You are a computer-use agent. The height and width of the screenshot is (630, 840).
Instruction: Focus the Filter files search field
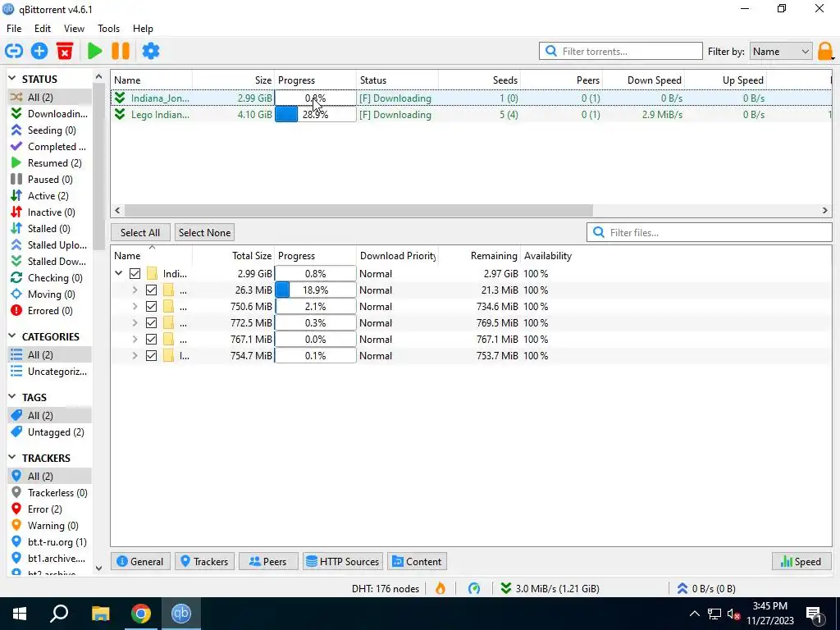point(710,232)
